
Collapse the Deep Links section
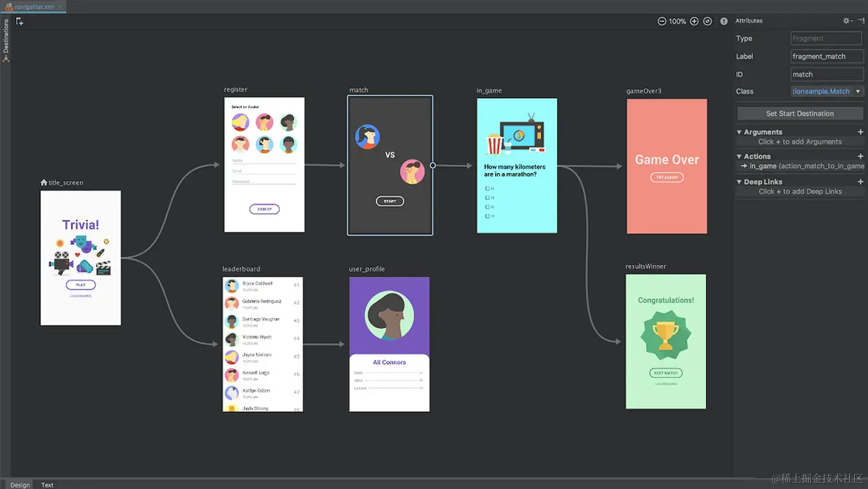739,182
